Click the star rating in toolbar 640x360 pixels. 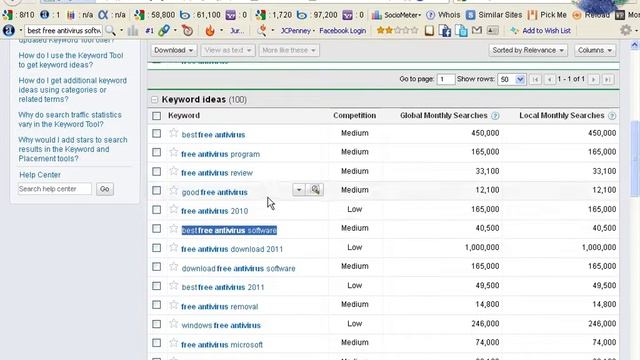398,30
